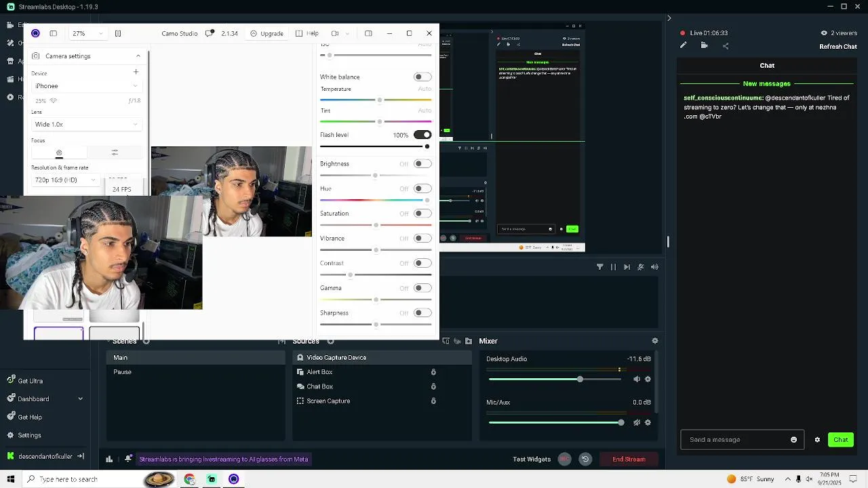The image size is (868, 488).
Task: Select the Video Capture Device source
Action: tap(382, 358)
